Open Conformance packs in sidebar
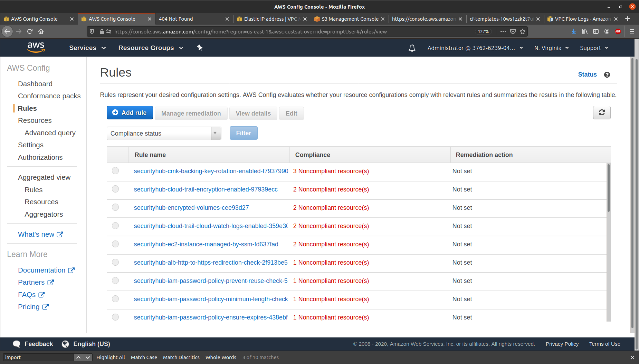The width and height of the screenshot is (639, 364). point(49,96)
